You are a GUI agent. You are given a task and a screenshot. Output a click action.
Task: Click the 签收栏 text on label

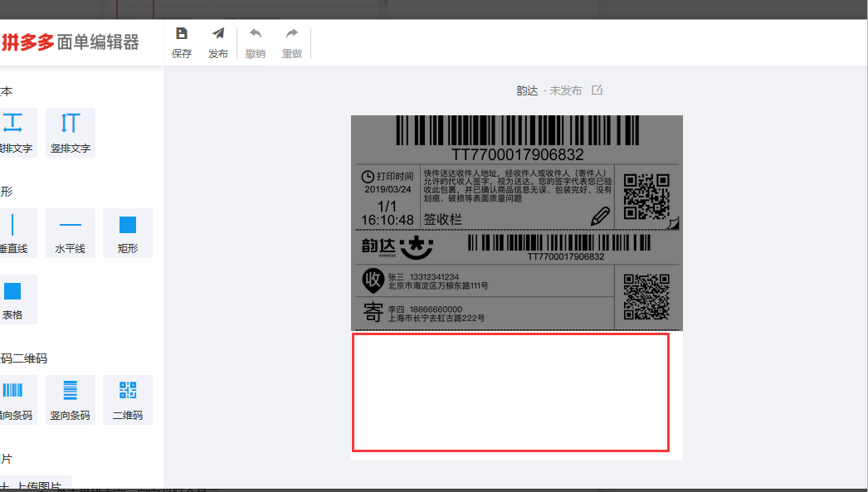(x=442, y=220)
